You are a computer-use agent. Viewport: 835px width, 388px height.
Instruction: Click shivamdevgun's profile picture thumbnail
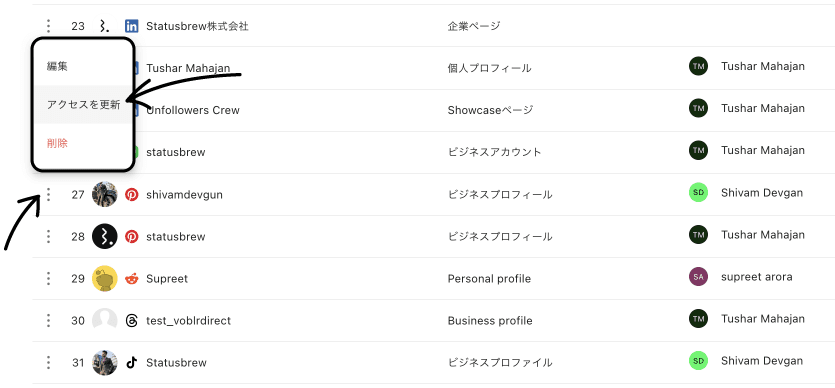tap(104, 194)
